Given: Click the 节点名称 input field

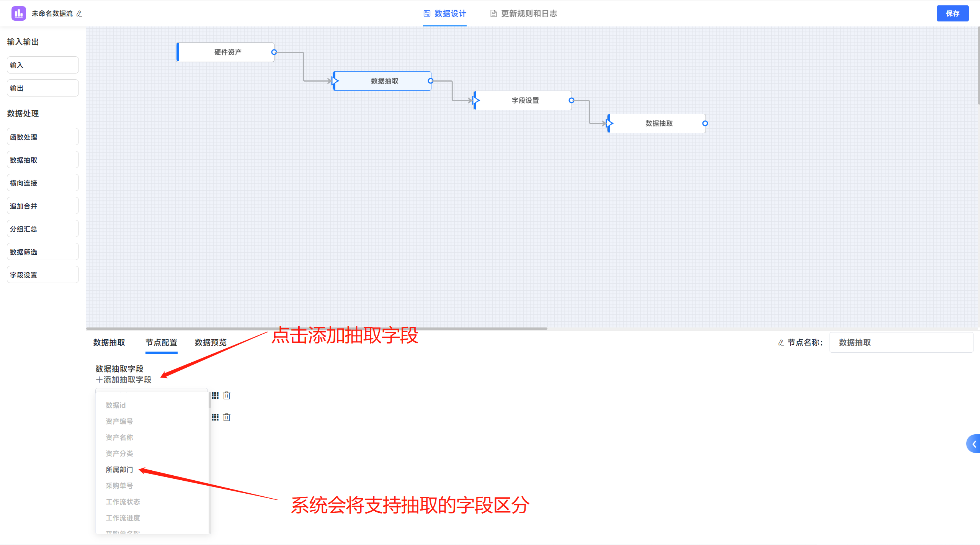Looking at the screenshot, I should point(901,342).
